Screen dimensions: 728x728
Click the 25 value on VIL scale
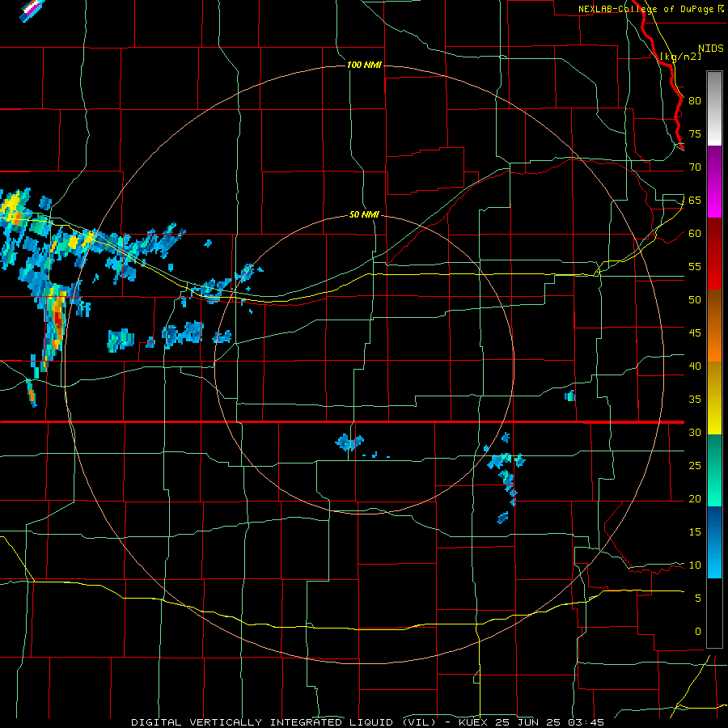695,466
